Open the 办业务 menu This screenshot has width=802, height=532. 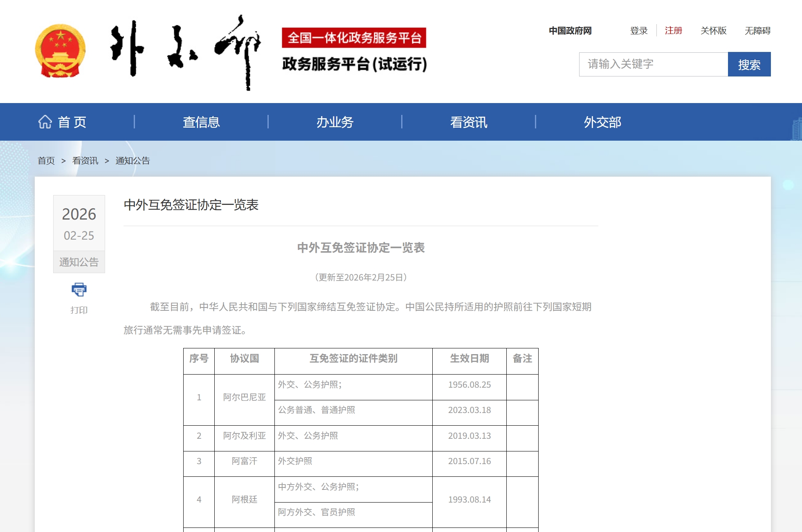pyautogui.click(x=335, y=121)
